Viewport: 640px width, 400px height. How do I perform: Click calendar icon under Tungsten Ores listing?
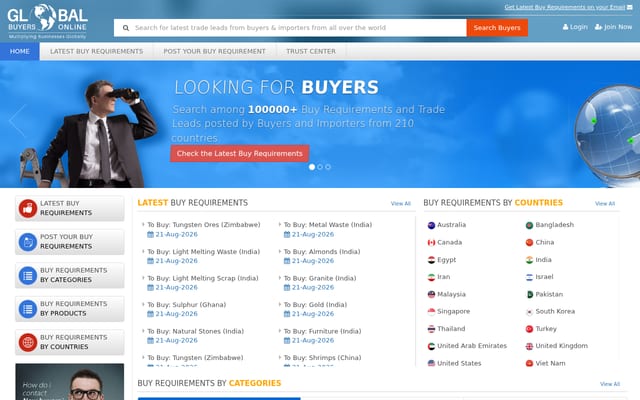(x=150, y=234)
